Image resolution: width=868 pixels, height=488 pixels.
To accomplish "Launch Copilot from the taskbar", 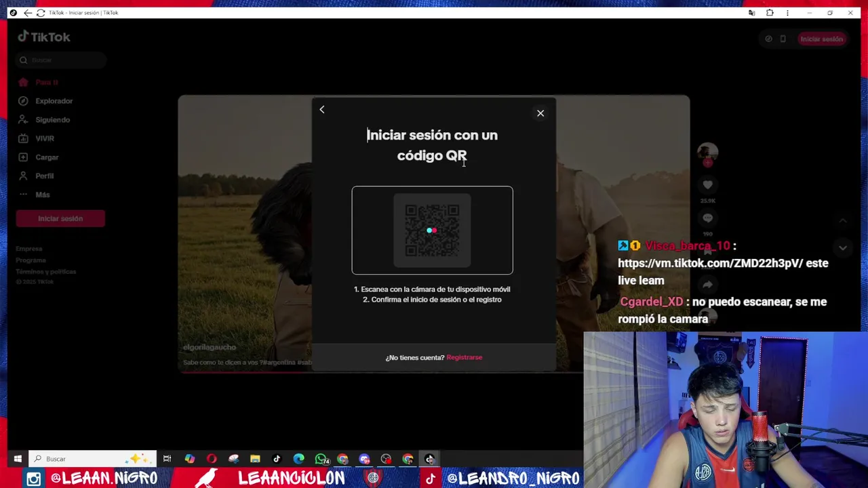I will pyautogui.click(x=190, y=459).
